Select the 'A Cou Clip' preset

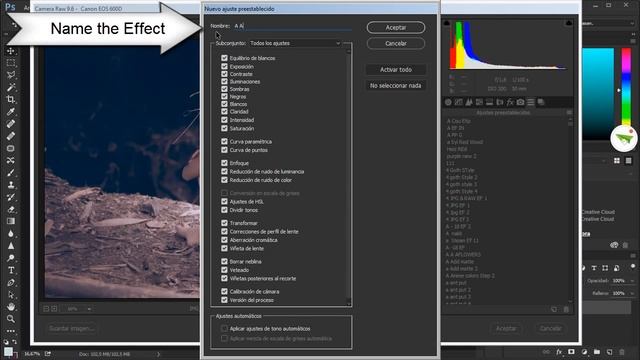(x=458, y=121)
